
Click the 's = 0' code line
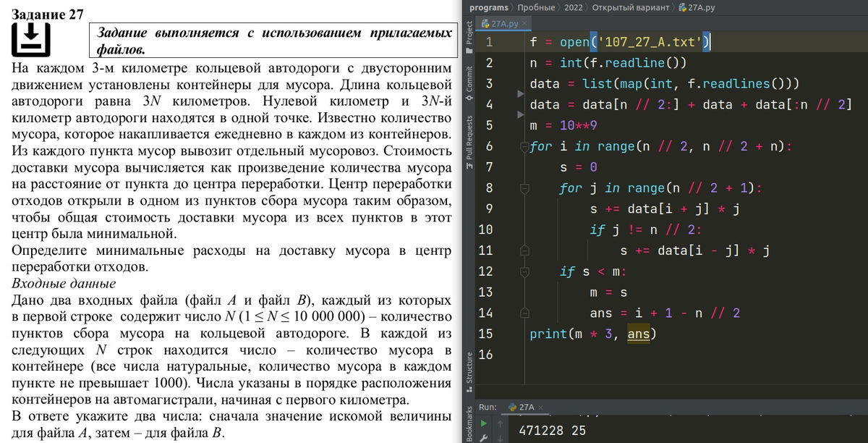click(x=578, y=167)
